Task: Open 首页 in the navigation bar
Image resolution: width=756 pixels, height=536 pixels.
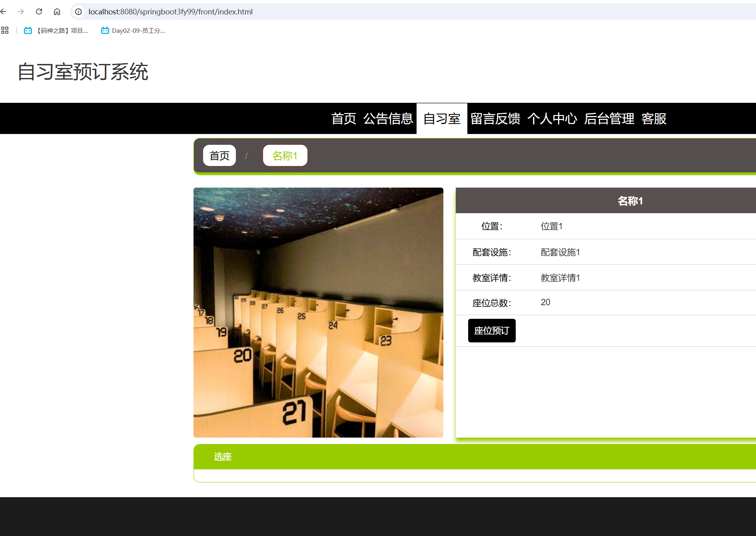Action: pos(343,118)
